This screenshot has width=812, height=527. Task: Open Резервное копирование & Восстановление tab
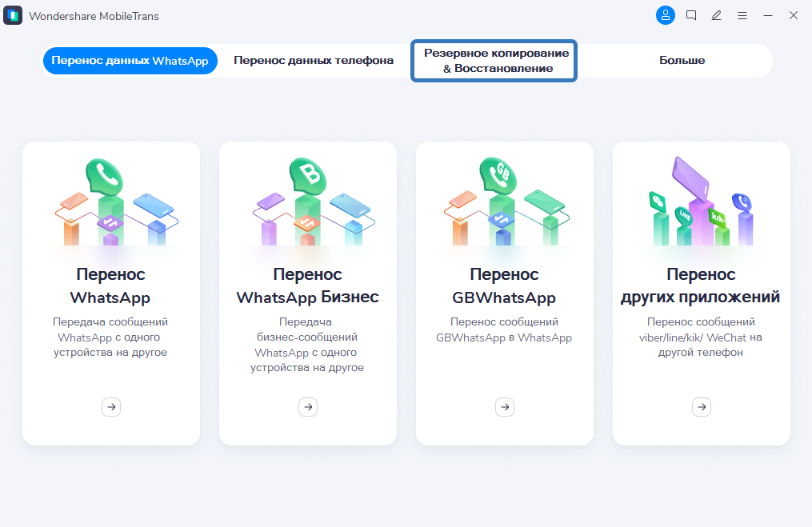(x=494, y=61)
